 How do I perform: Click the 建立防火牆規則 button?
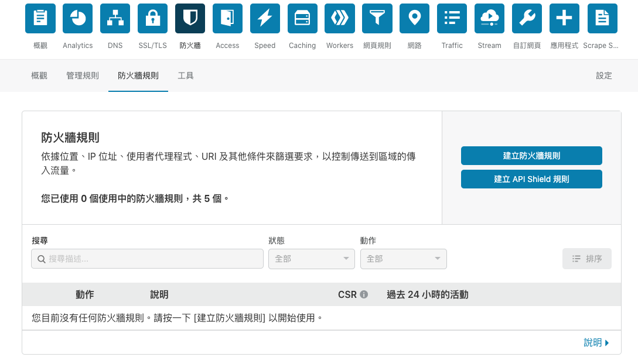point(531,156)
